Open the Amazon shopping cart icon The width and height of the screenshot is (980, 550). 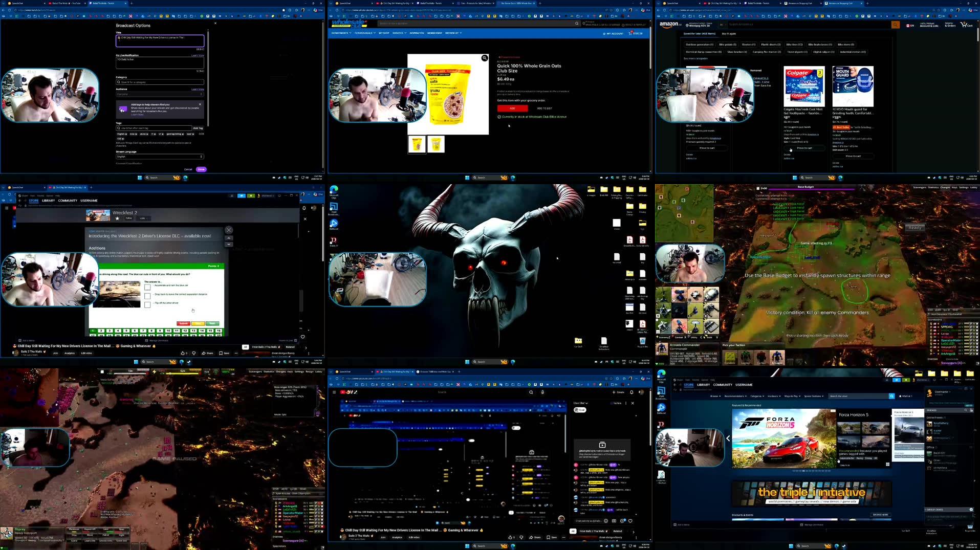click(x=965, y=25)
